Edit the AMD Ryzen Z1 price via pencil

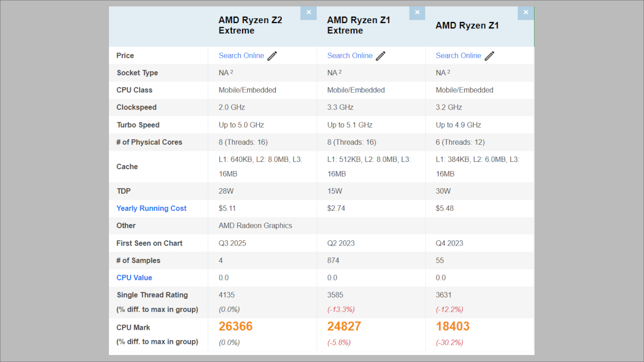[489, 56]
